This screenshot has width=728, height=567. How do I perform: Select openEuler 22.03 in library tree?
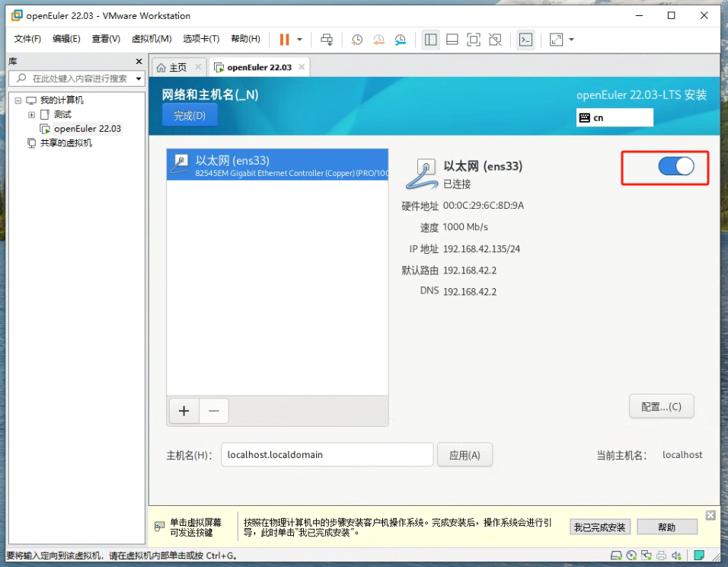(88, 129)
